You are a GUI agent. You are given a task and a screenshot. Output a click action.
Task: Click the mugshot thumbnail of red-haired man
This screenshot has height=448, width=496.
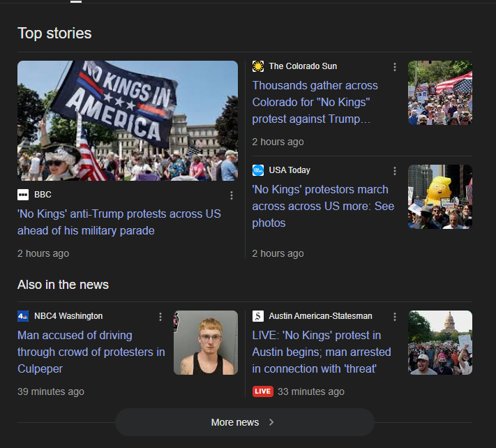coord(206,343)
